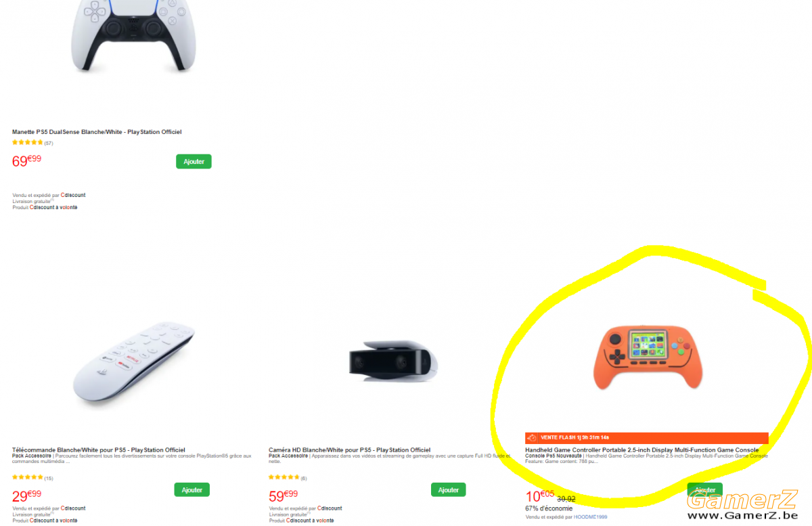Open the HOODME1999 seller link
This screenshot has width=812, height=526.
(x=590, y=517)
